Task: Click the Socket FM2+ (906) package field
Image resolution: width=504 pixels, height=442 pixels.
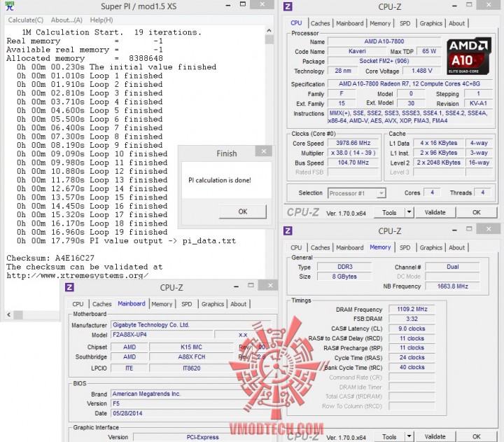Action: 384,61
